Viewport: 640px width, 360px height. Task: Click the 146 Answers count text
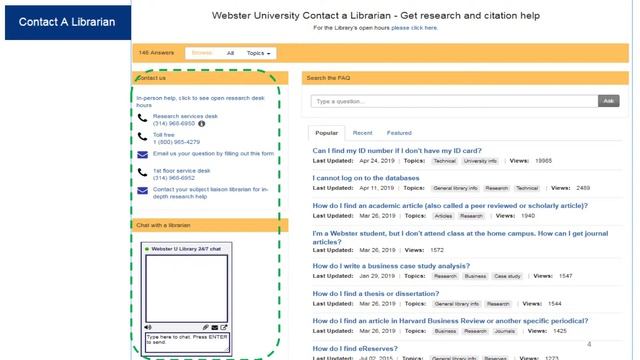point(156,53)
